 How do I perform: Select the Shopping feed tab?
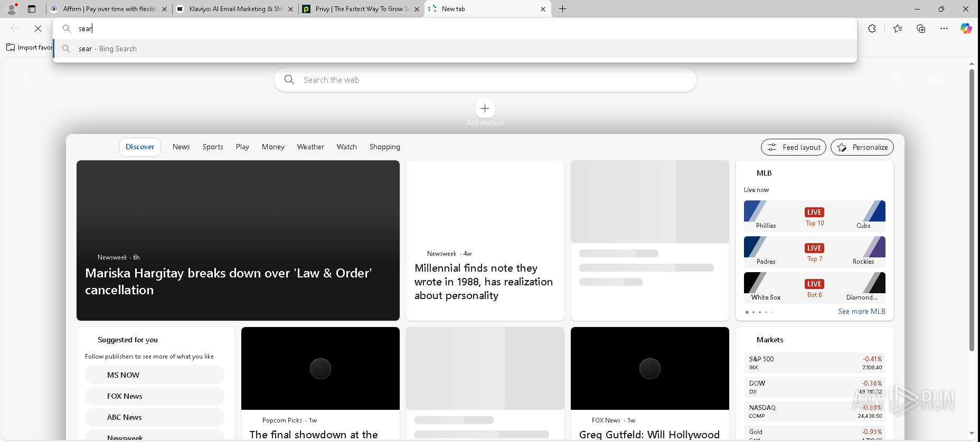(x=385, y=147)
